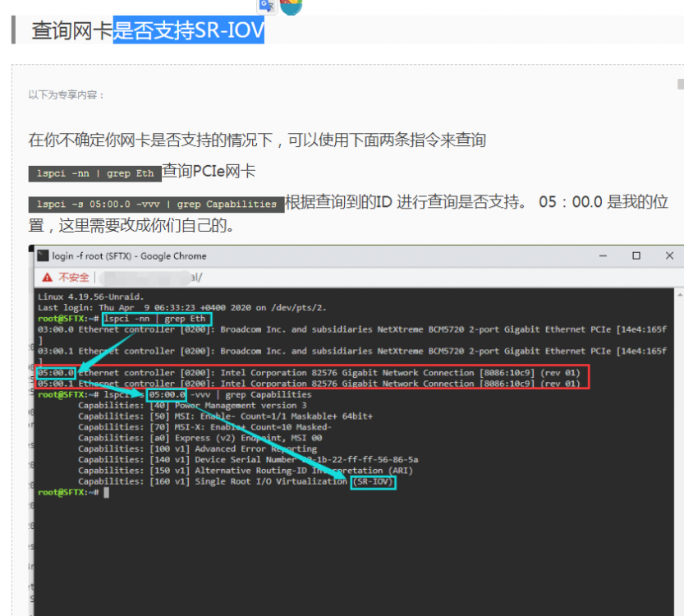Viewport: 684px width, 616px height.
Task: Click the (SR-IOV) text in terminal output
Action: pos(374,481)
